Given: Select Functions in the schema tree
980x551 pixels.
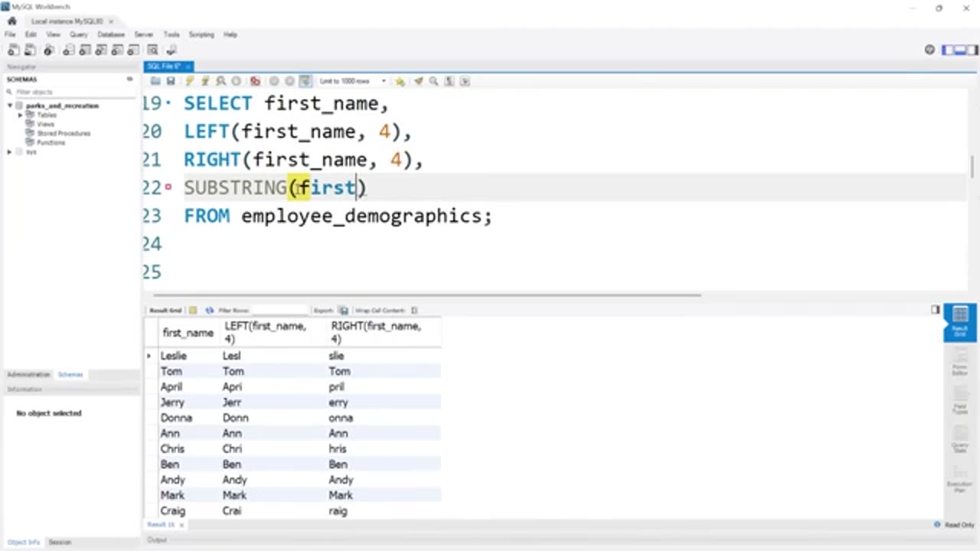Looking at the screenshot, I should click(x=51, y=142).
